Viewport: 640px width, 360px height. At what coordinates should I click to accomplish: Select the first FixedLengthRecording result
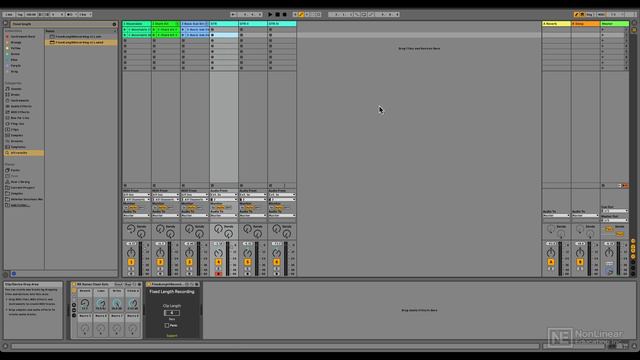[81, 37]
